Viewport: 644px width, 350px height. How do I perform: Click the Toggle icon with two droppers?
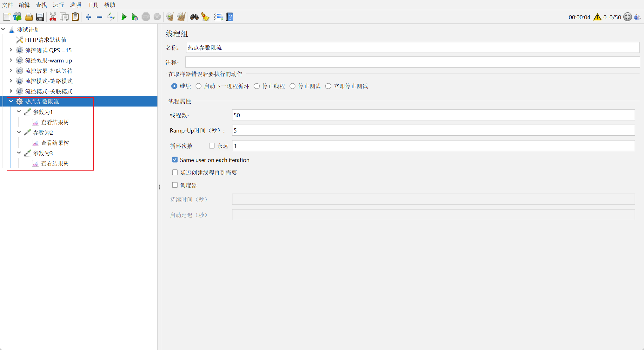(111, 17)
